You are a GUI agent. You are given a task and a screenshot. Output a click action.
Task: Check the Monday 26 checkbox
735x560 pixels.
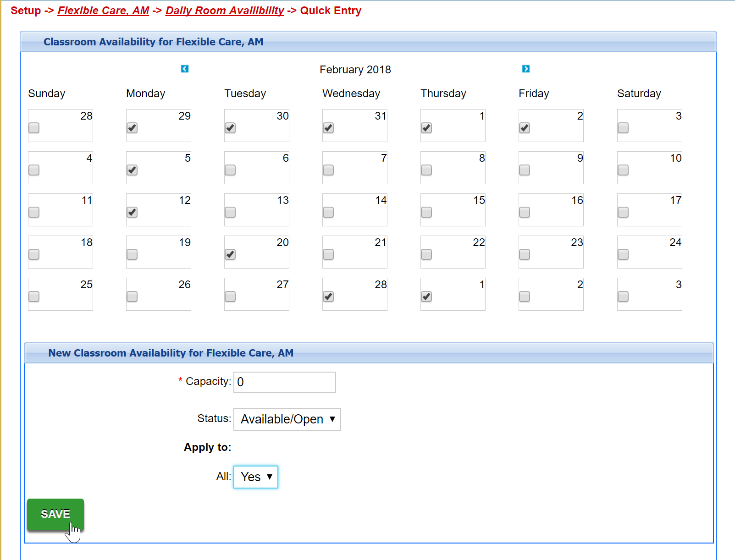pos(132,296)
